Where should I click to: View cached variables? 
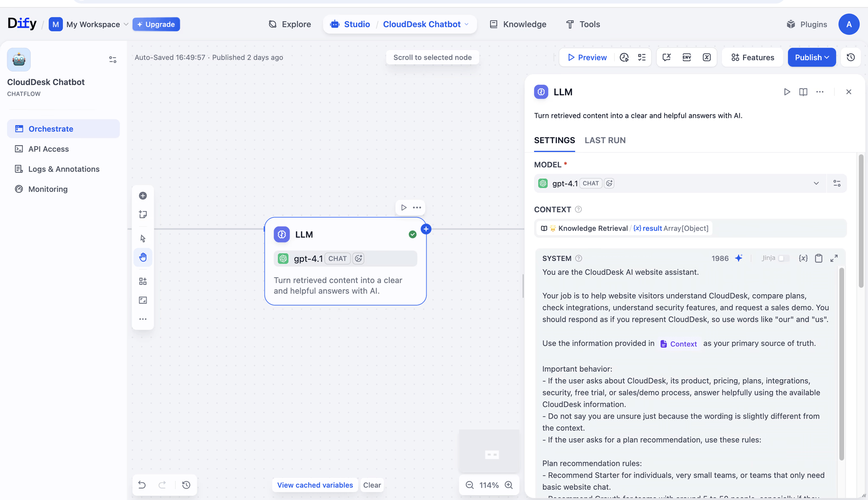pyautogui.click(x=315, y=485)
